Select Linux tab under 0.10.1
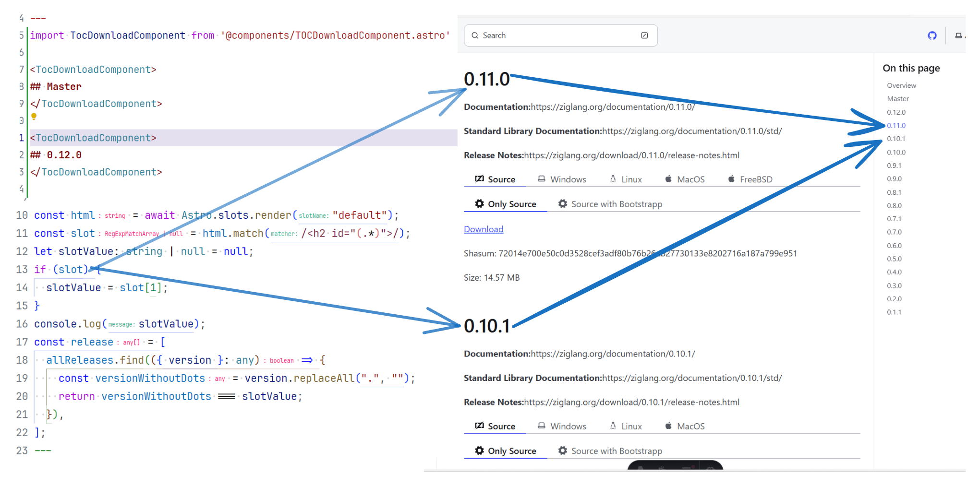The height and width of the screenshot is (486, 980). pyautogui.click(x=626, y=427)
